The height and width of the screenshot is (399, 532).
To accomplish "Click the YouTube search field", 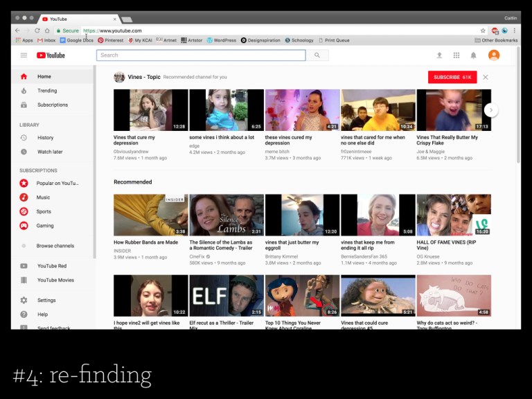I will (201, 55).
